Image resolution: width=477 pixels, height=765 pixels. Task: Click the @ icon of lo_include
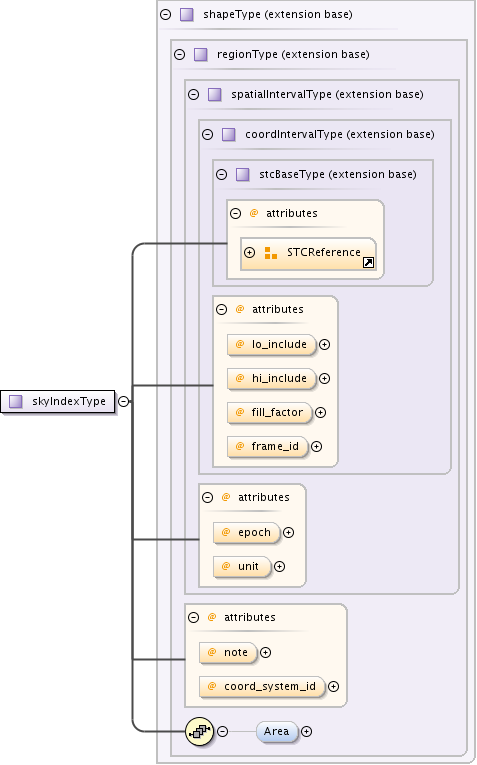click(240, 344)
